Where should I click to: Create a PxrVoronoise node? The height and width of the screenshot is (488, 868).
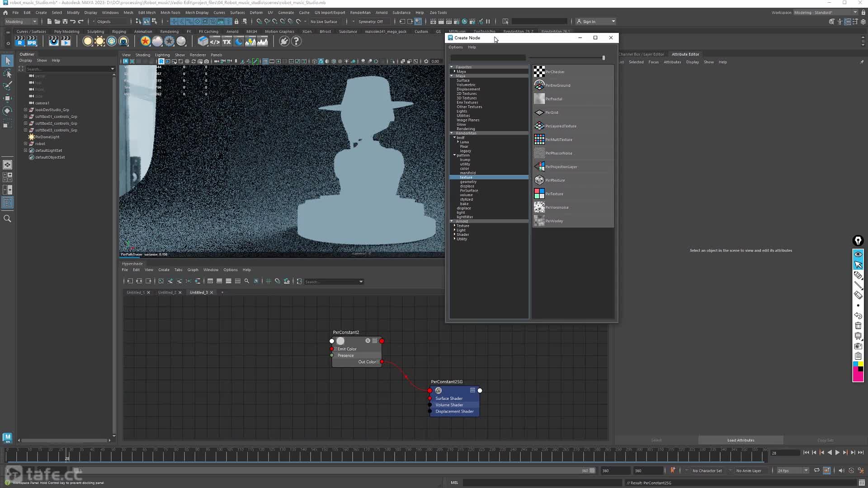(539, 207)
